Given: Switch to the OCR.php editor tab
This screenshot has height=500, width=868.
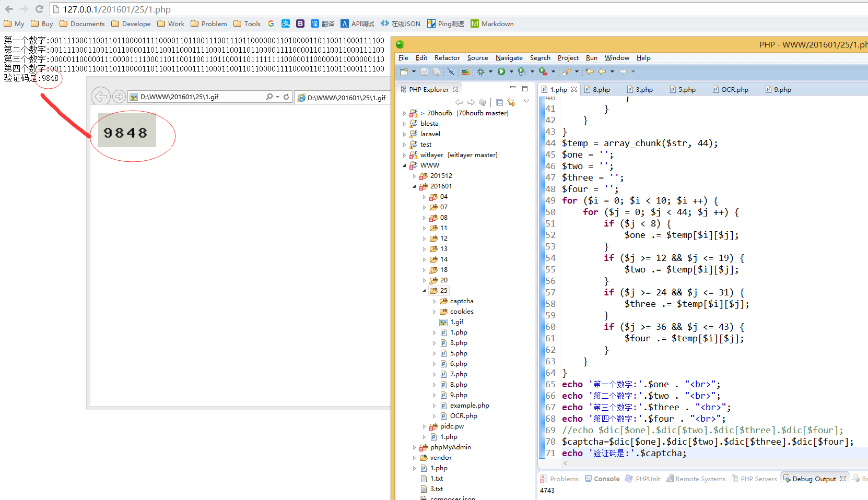Looking at the screenshot, I should point(734,90).
